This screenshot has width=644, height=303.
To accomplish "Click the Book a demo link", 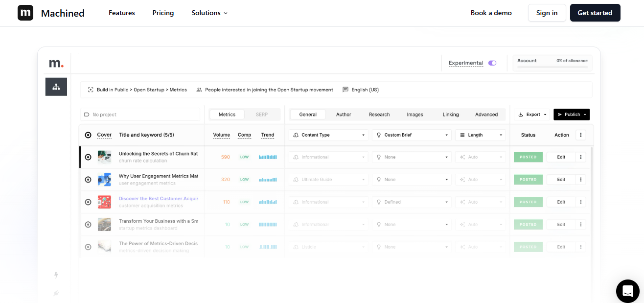I will 491,13.
